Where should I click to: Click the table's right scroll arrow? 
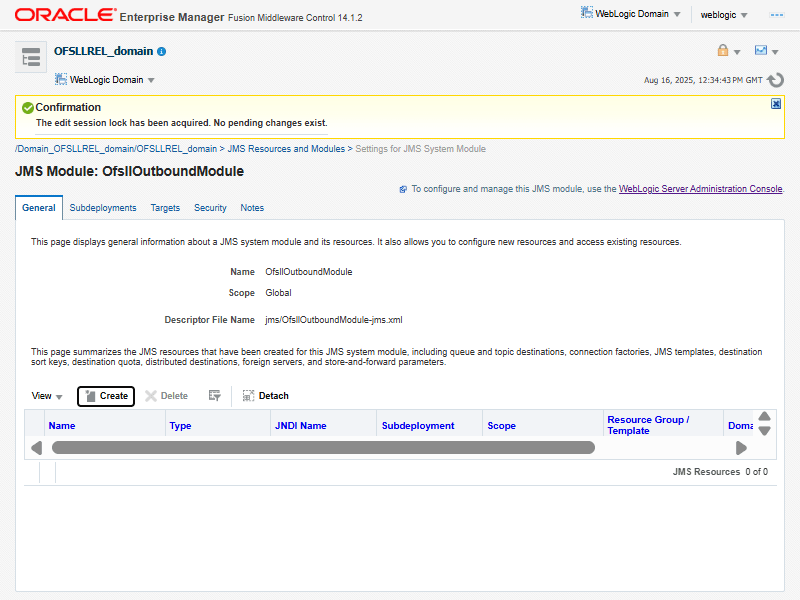point(741,448)
